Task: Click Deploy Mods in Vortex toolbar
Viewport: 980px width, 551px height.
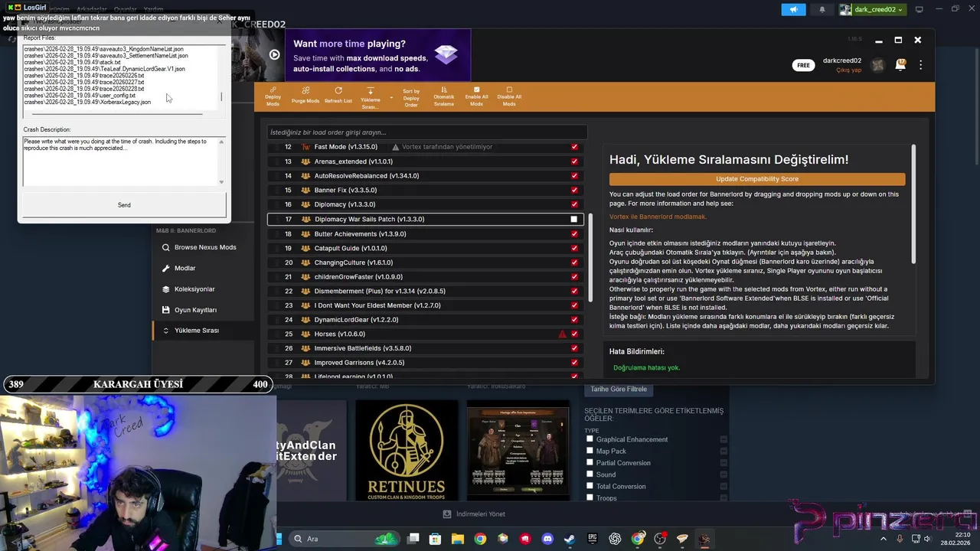Action: coord(273,96)
